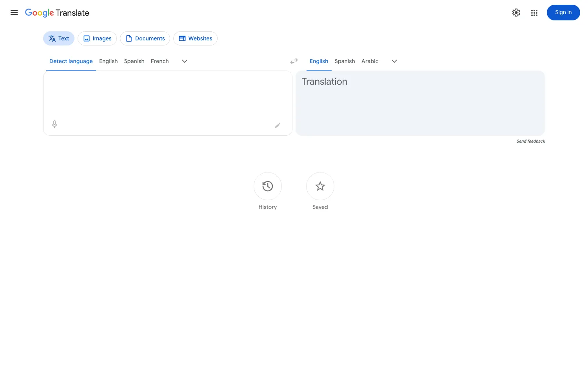The width and height of the screenshot is (588, 392).
Task: Expand more target languages chevron
Action: [394, 61]
